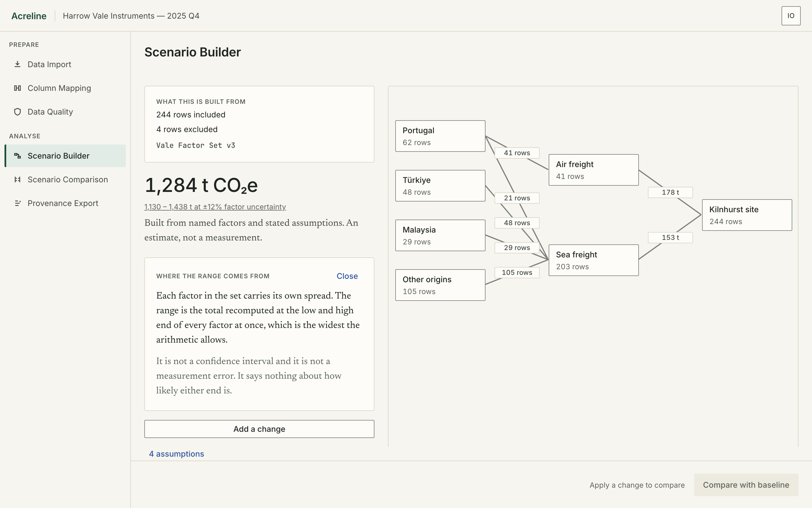812x508 pixels.
Task: Click the Column Mapping icon
Action: coord(17,88)
